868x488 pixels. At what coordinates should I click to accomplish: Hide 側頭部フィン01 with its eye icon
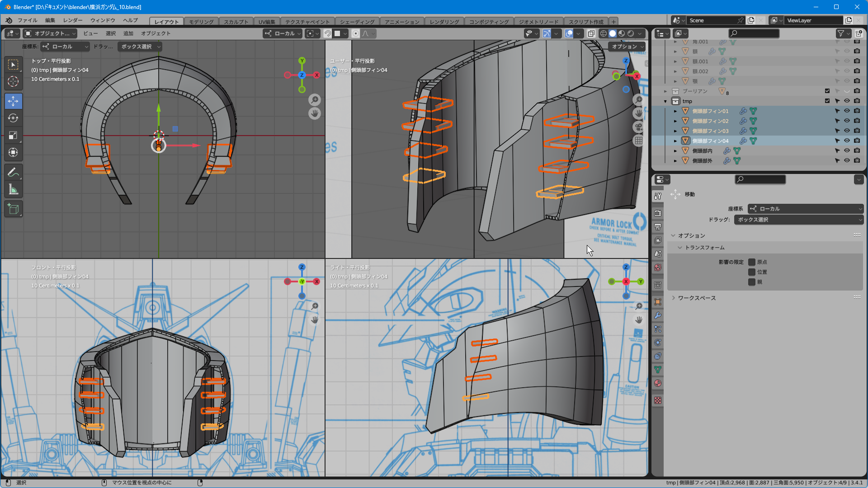(x=847, y=111)
